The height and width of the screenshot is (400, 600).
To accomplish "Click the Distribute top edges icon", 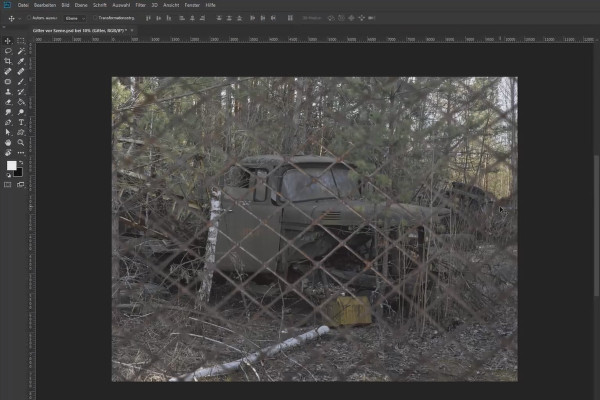I will [x=219, y=18].
